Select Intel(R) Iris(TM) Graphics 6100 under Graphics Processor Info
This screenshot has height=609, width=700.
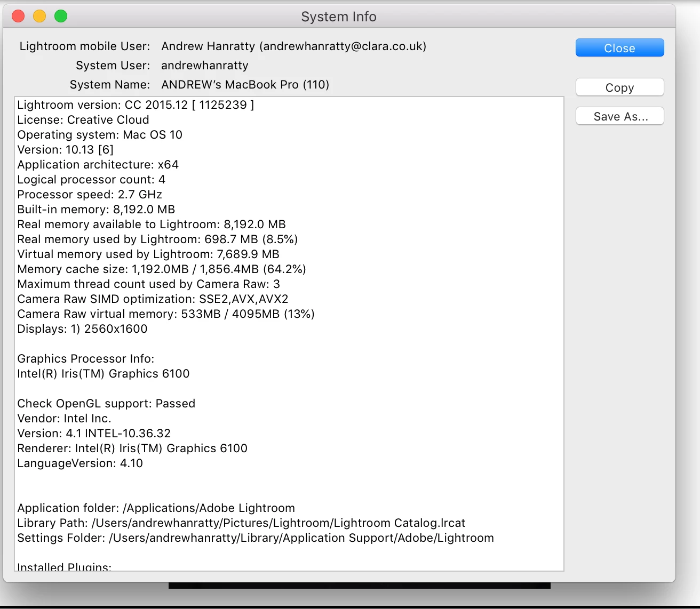click(x=104, y=373)
